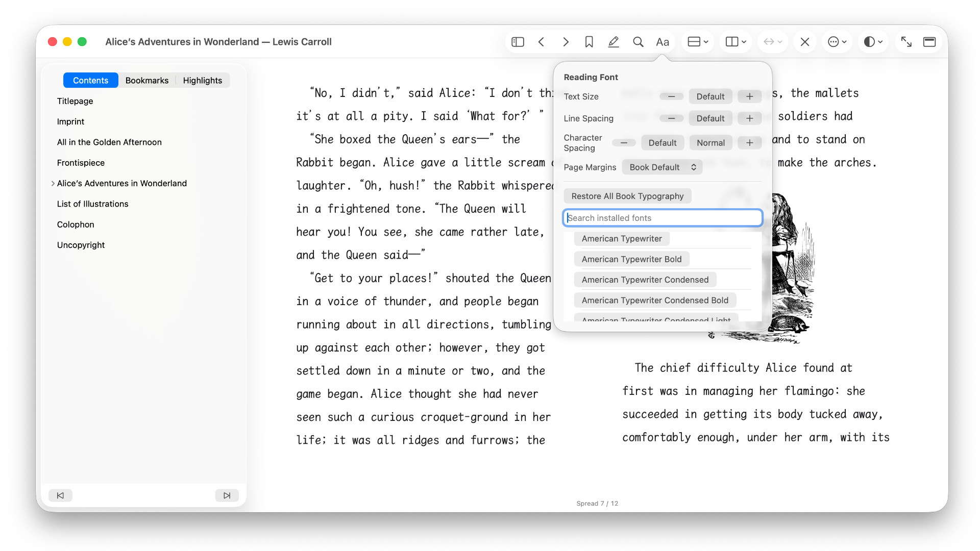
Task: Open the ellipsis more-options menu
Action: tap(837, 42)
